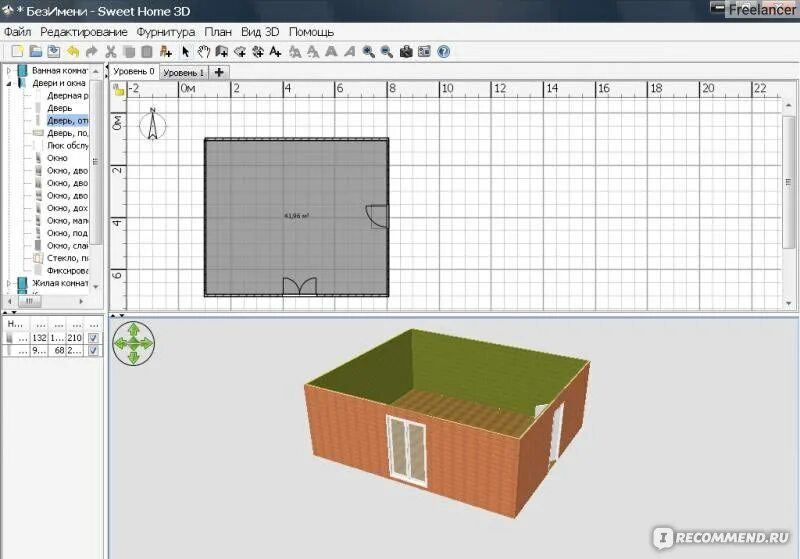This screenshot has height=559, width=800.
Task: Click the 3D view navigation arrows control
Action: coord(133,343)
